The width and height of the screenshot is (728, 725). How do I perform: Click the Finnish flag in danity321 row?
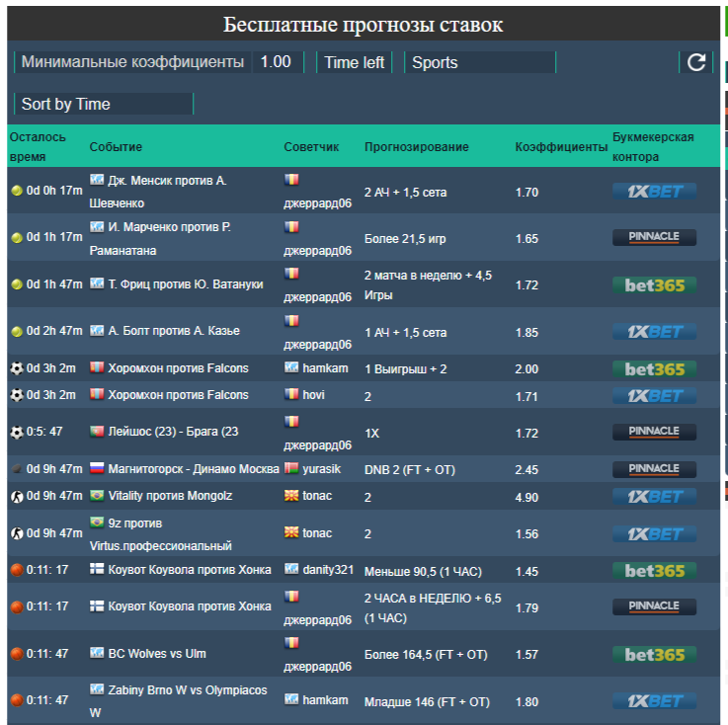[x=97, y=569]
